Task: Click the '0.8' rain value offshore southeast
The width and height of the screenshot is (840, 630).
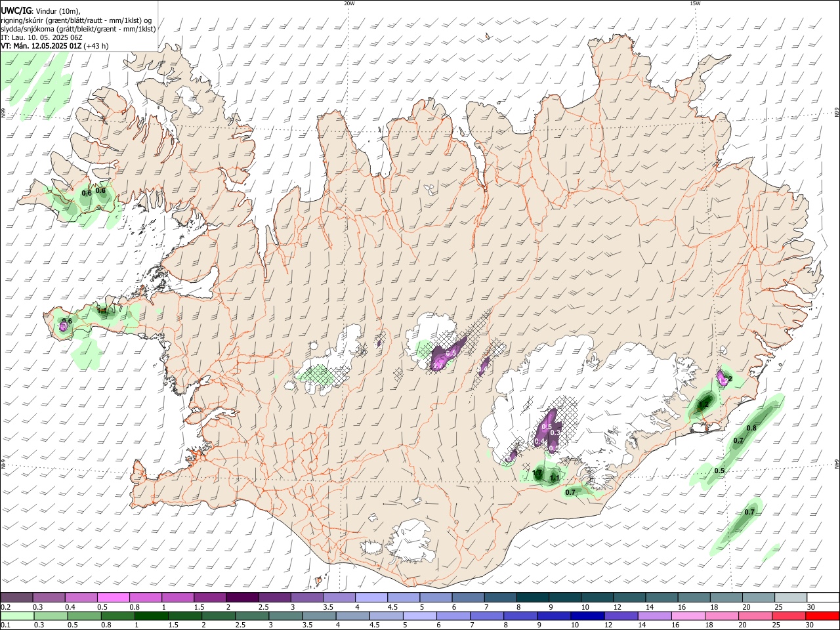Action: pos(751,429)
